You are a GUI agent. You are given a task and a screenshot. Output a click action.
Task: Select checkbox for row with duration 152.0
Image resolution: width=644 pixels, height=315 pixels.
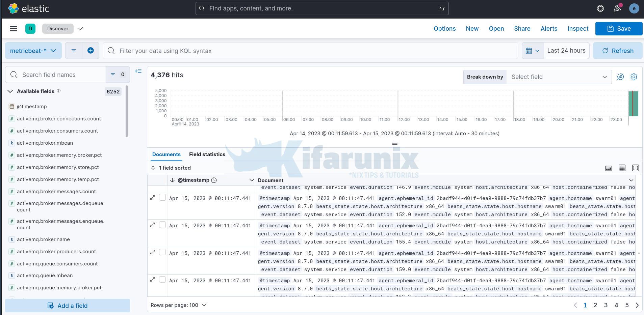click(x=162, y=197)
